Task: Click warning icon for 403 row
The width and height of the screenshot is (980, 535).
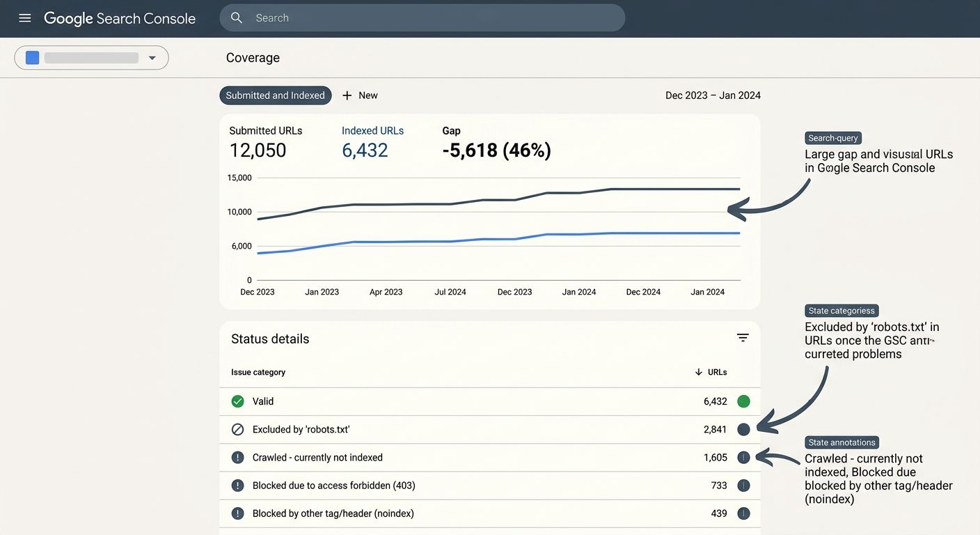Action: click(x=238, y=486)
